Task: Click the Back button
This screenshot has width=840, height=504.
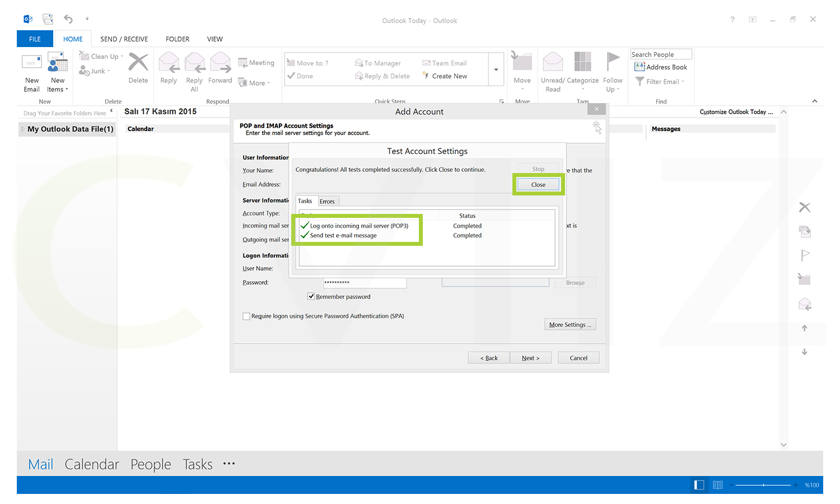Action: click(x=489, y=358)
